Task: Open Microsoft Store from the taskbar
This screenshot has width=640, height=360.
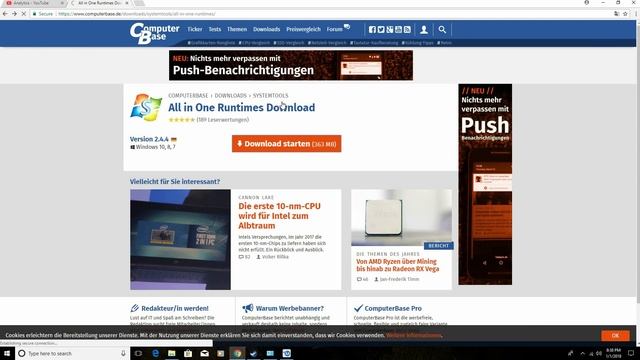Action: [188, 353]
